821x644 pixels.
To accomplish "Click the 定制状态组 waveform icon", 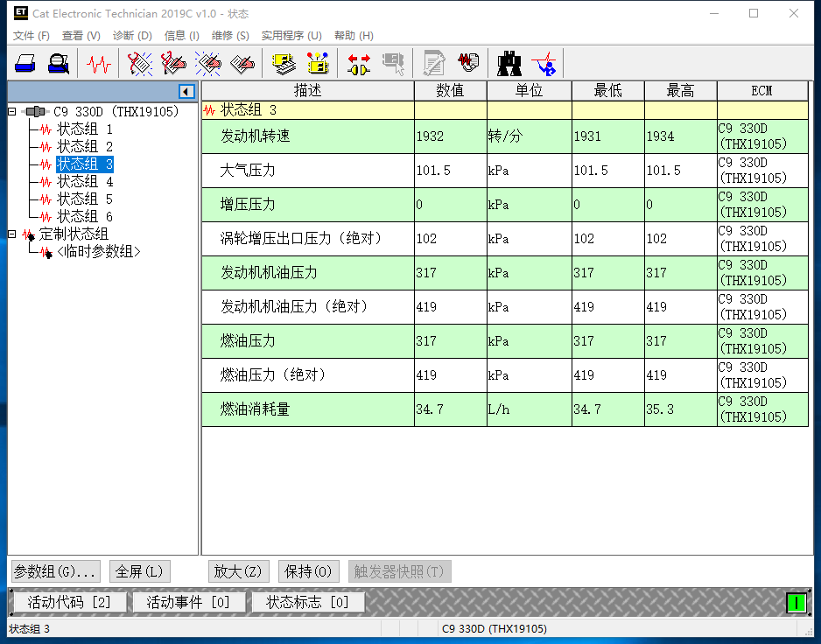I will click(28, 234).
